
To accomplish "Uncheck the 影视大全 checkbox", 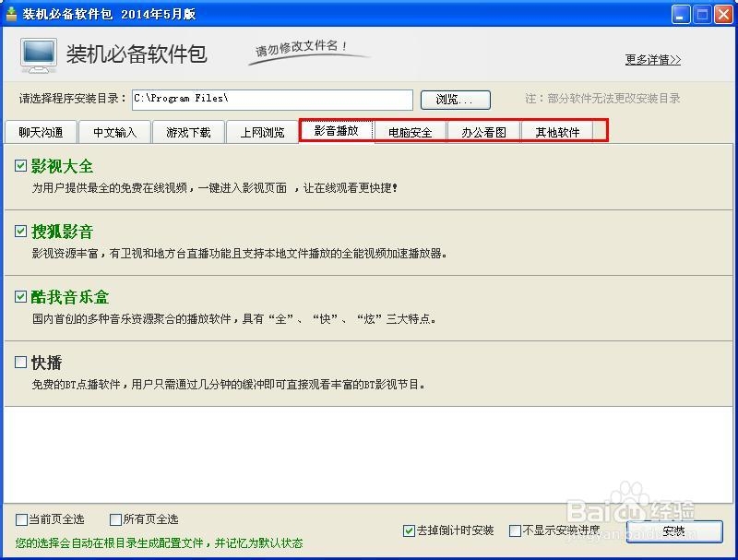I will click(x=20, y=166).
